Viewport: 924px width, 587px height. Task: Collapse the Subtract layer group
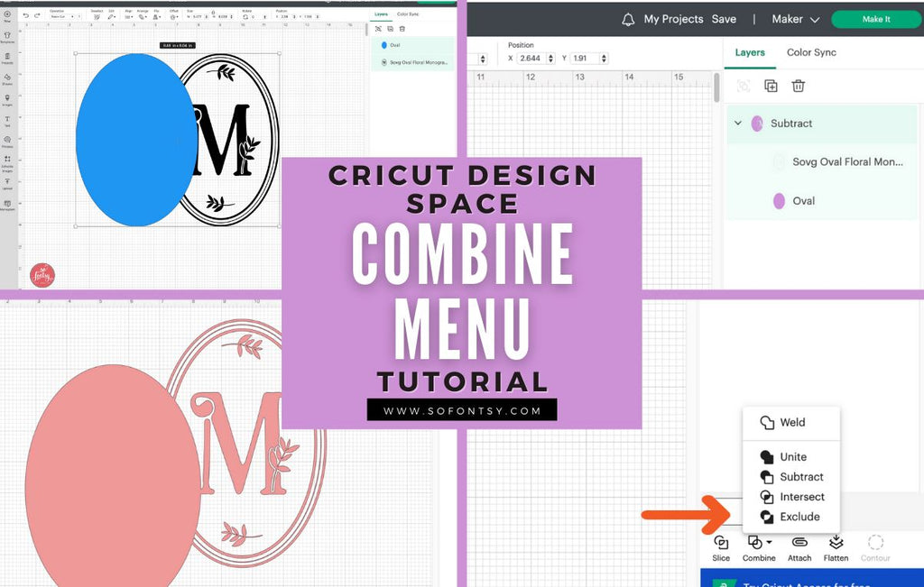[x=737, y=121]
